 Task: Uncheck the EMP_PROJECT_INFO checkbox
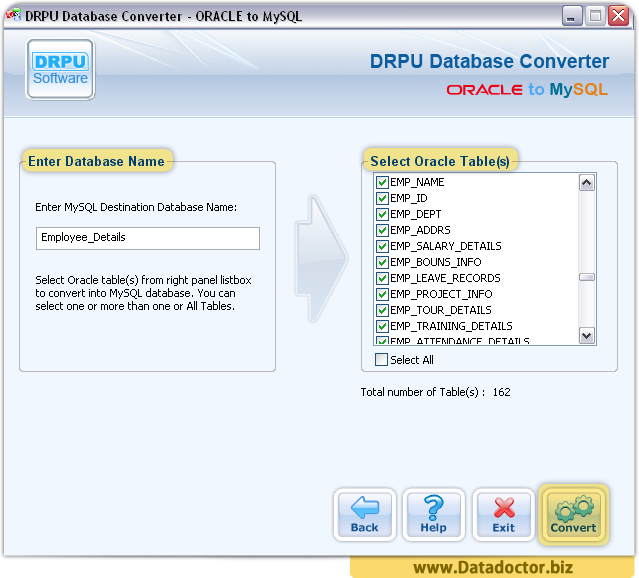[382, 294]
